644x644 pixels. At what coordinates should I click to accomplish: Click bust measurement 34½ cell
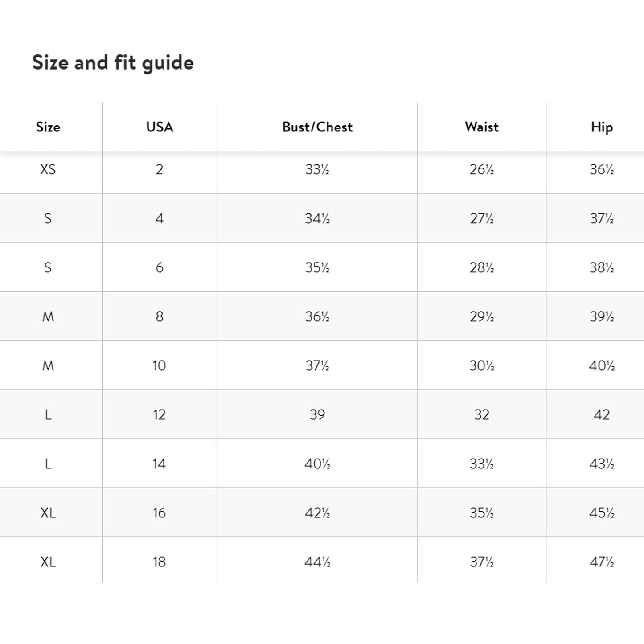click(317, 218)
